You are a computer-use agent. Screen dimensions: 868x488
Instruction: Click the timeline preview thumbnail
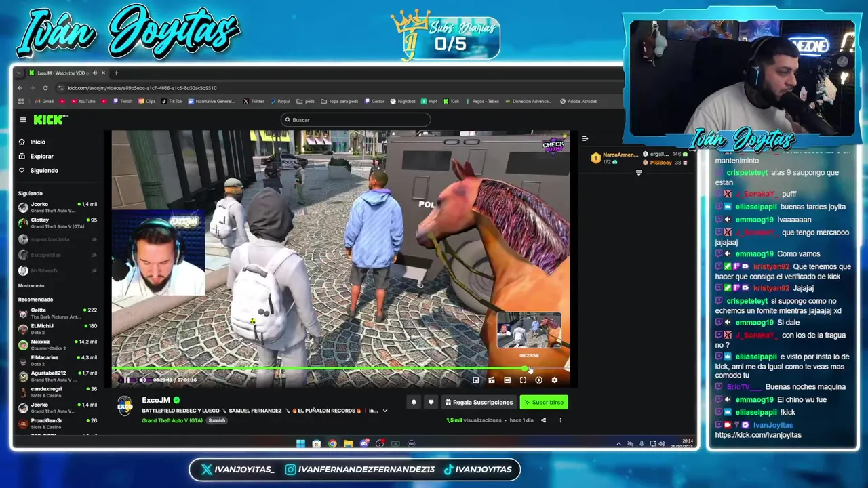pyautogui.click(x=529, y=331)
